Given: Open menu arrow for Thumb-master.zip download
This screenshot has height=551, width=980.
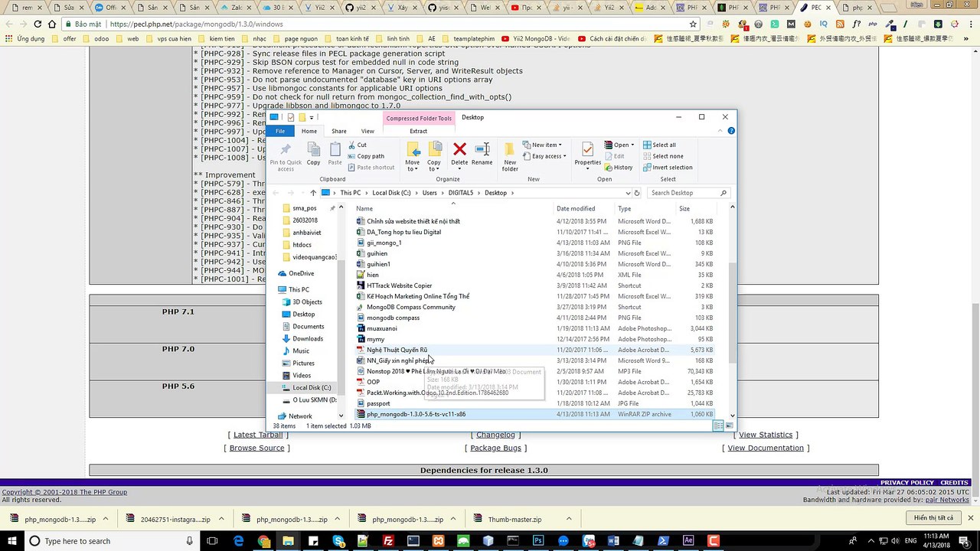Looking at the screenshot, I should (x=567, y=519).
